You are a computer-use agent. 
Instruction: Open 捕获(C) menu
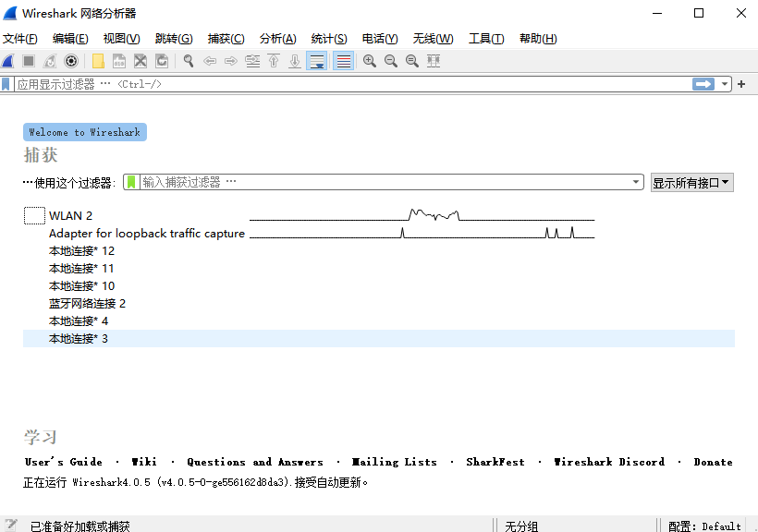coord(226,39)
